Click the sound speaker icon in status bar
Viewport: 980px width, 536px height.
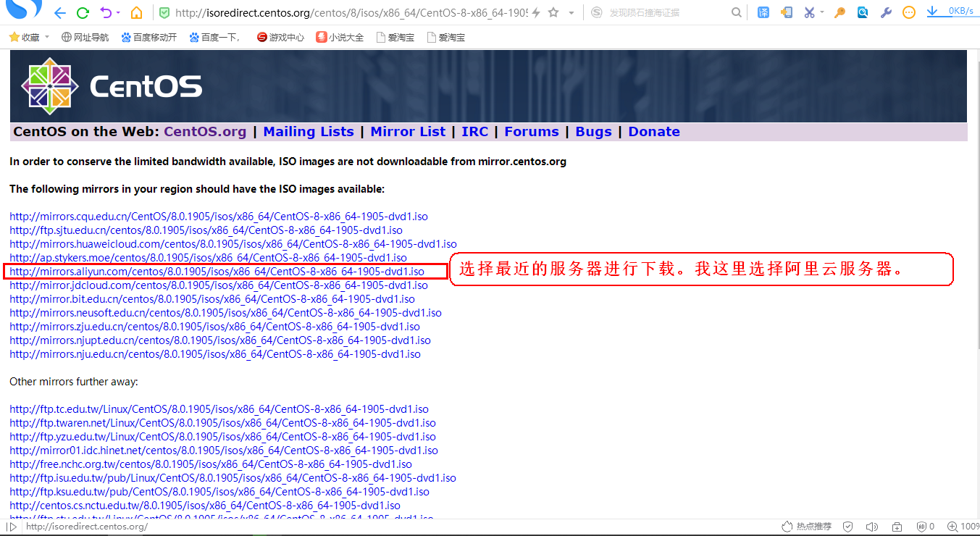point(872,527)
